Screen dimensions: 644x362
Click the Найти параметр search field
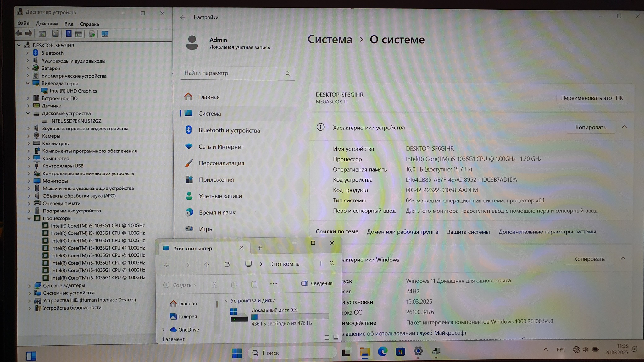pyautogui.click(x=233, y=73)
